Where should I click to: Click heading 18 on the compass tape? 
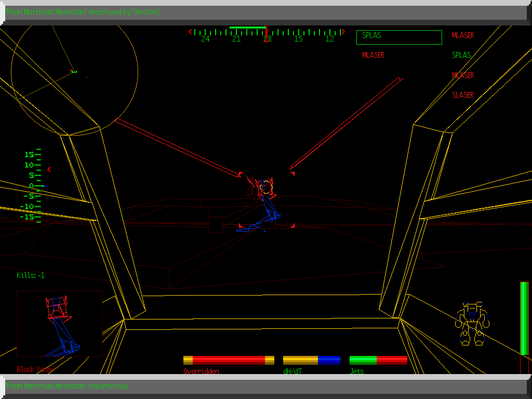pyautogui.click(x=267, y=38)
